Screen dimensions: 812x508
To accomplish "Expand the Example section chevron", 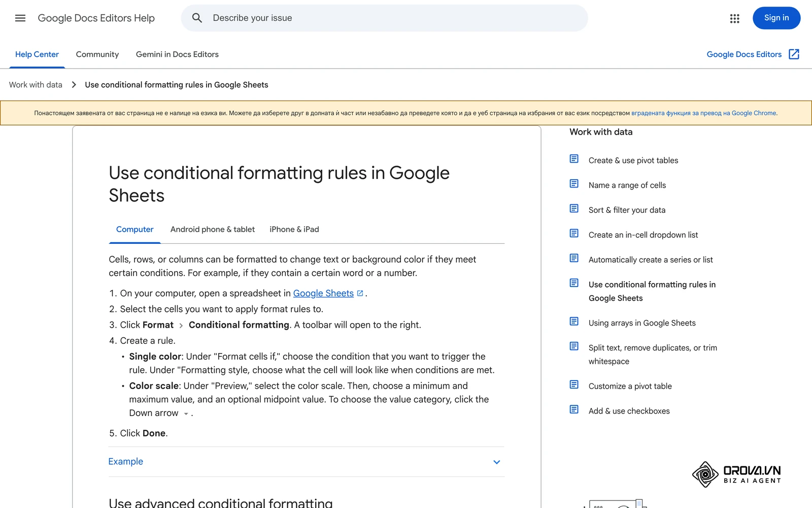I will coord(497,462).
